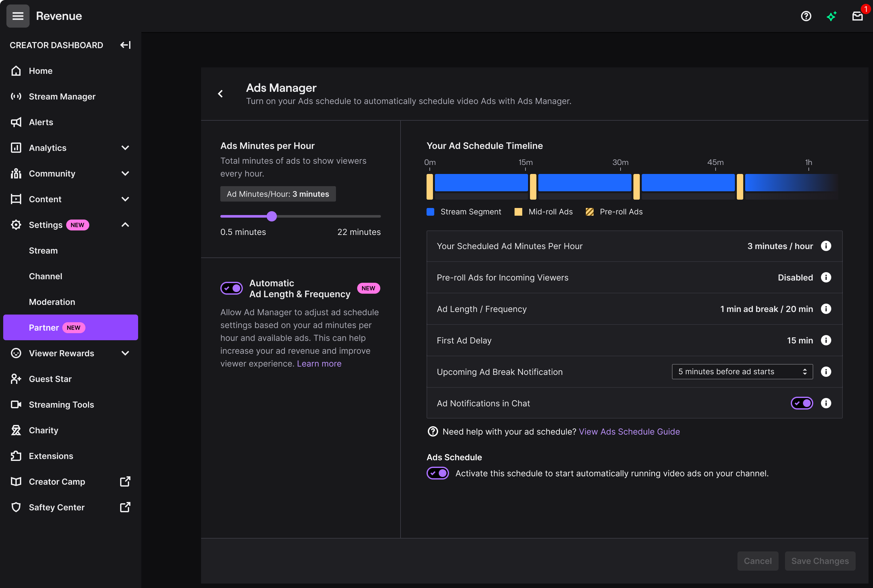Click the Content clip icon
The height and width of the screenshot is (588, 873).
16,199
